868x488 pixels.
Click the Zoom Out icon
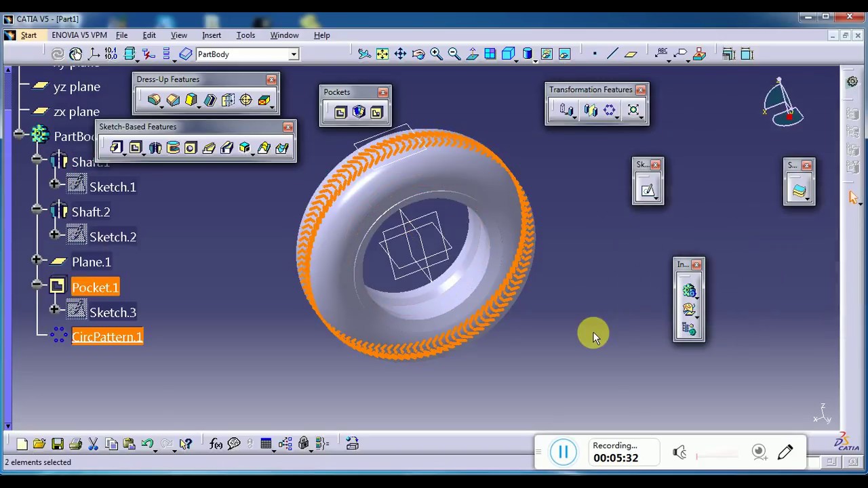(x=454, y=54)
